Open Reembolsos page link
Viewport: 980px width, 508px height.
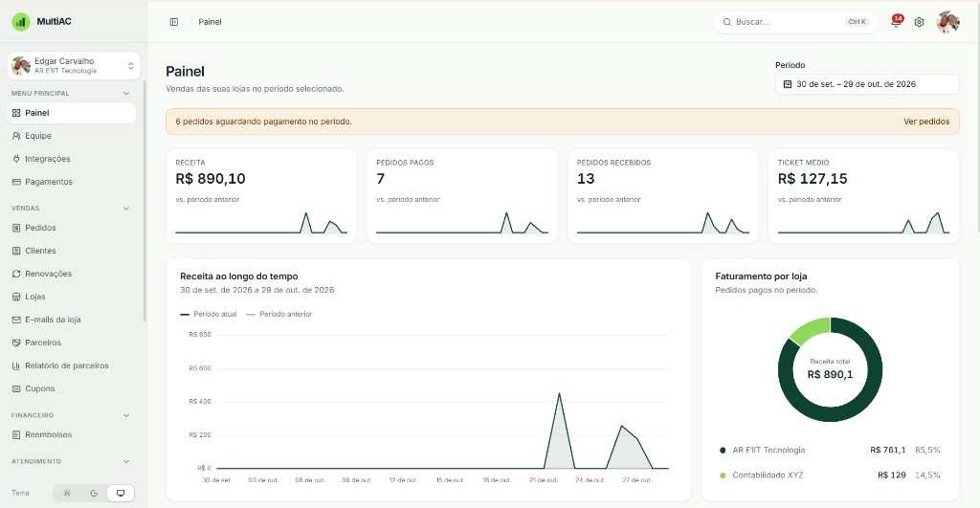[x=71, y=435]
